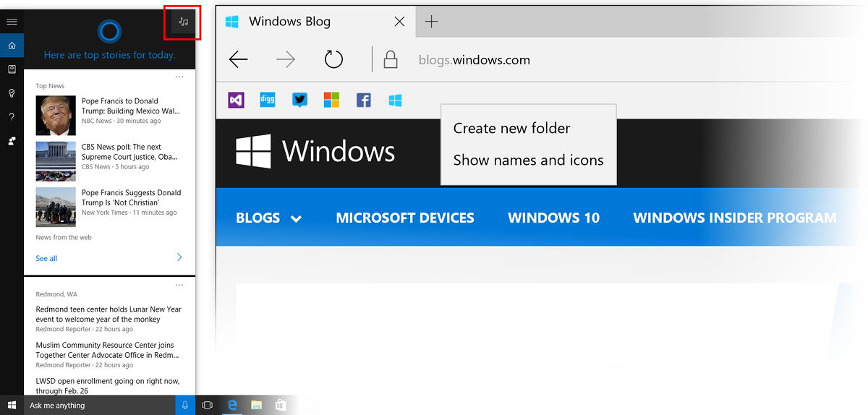
Task: Open 'Pope Francis Suggests Donald Trump' headline
Action: tap(132, 197)
